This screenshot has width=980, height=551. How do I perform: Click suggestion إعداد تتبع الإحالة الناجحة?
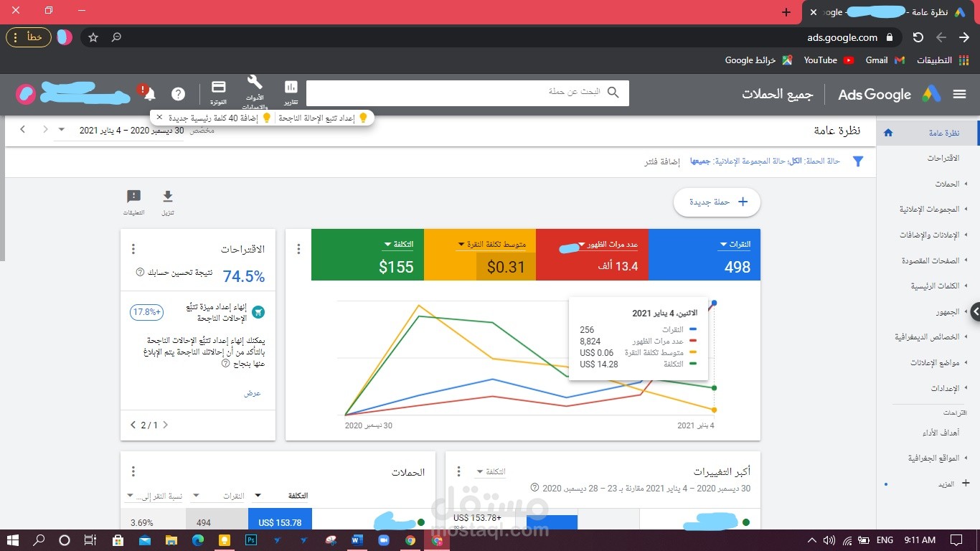pyautogui.click(x=323, y=118)
